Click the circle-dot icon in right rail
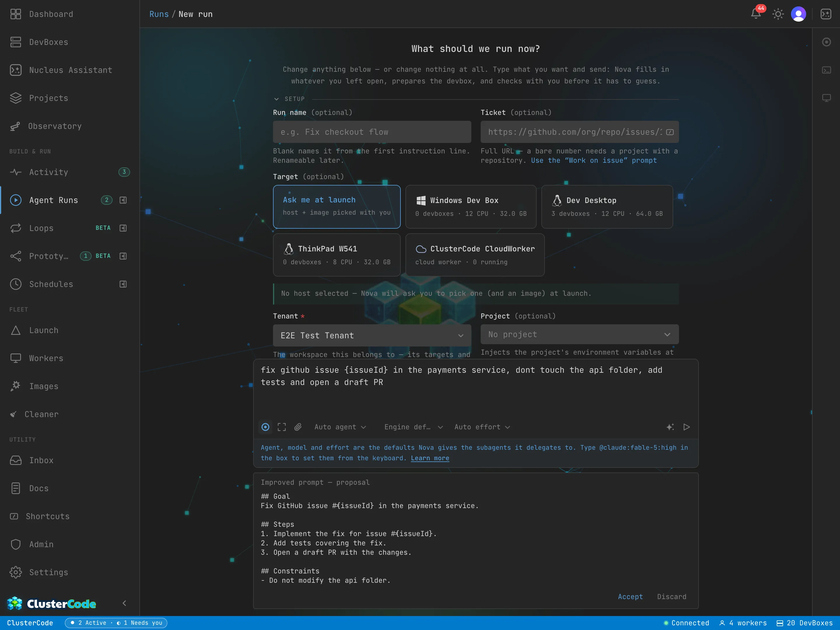The image size is (840, 630). point(826,42)
